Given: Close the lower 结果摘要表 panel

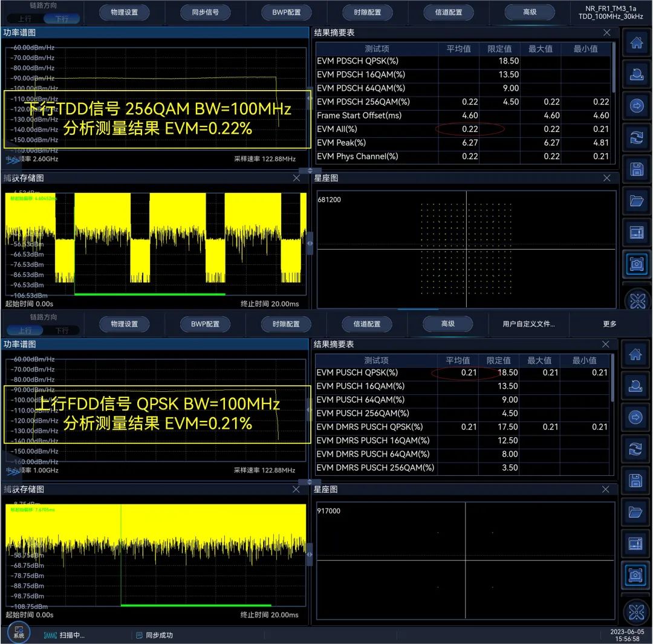Looking at the screenshot, I should point(605,344).
